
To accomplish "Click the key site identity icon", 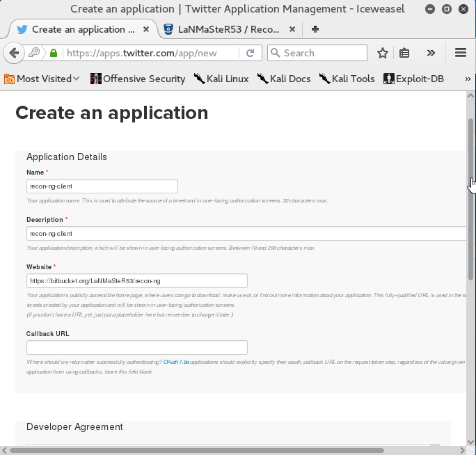I will [34, 53].
